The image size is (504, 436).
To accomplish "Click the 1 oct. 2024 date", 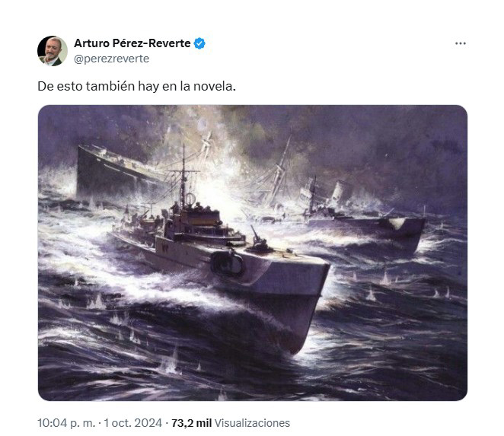I will 132,423.
